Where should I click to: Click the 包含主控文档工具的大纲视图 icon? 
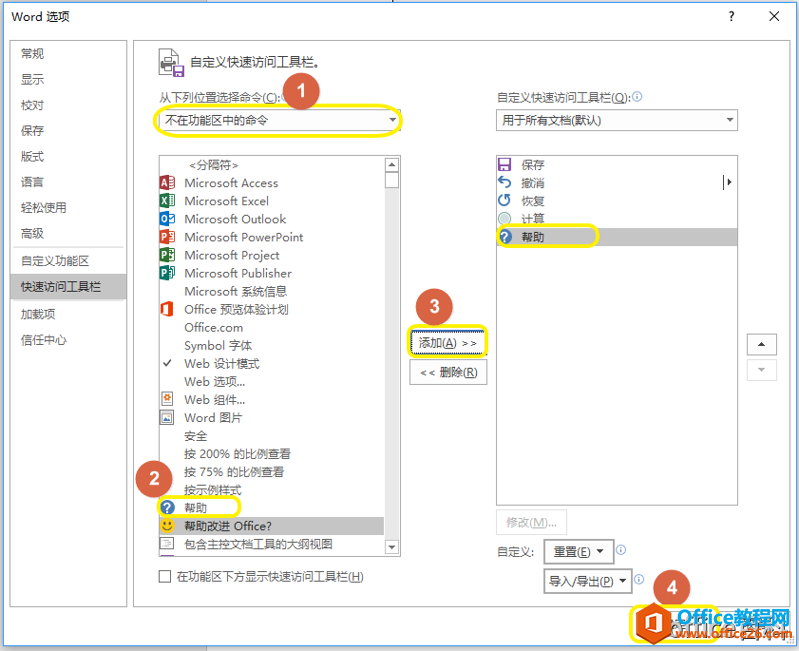click(x=167, y=543)
